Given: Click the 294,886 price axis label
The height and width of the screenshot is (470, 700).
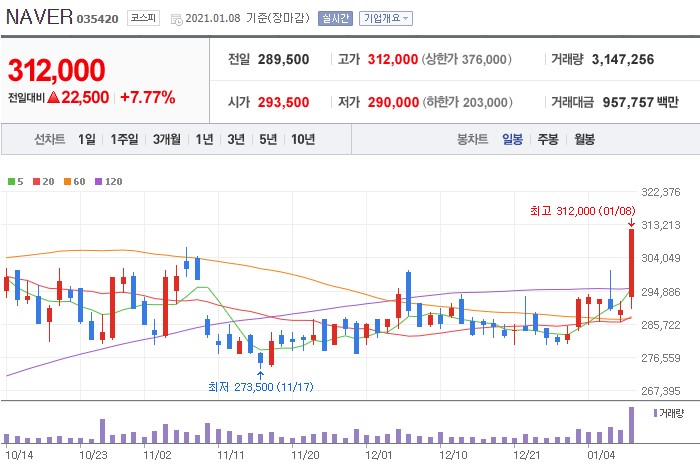Looking at the screenshot, I should click(661, 292).
